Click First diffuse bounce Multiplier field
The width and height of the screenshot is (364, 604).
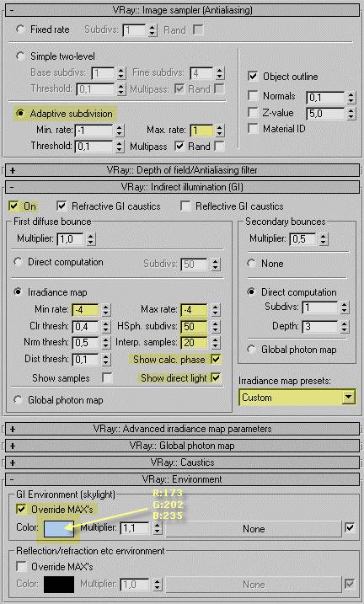pos(71,239)
